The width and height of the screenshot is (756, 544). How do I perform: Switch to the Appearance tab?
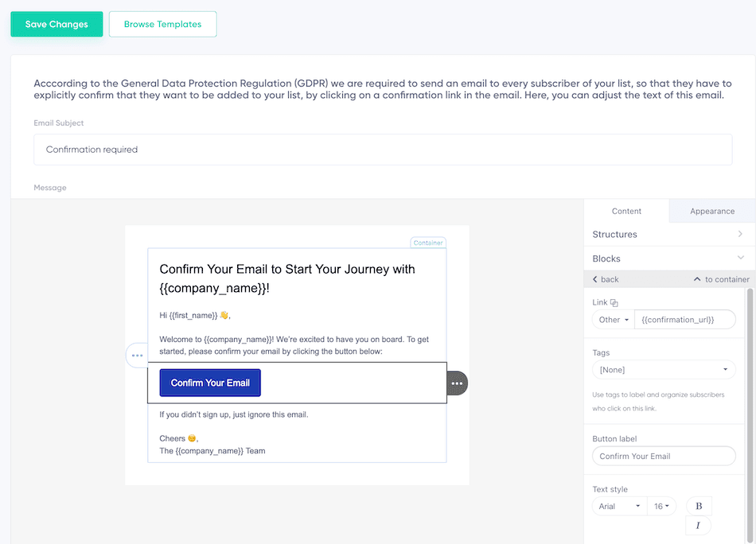[x=711, y=211]
